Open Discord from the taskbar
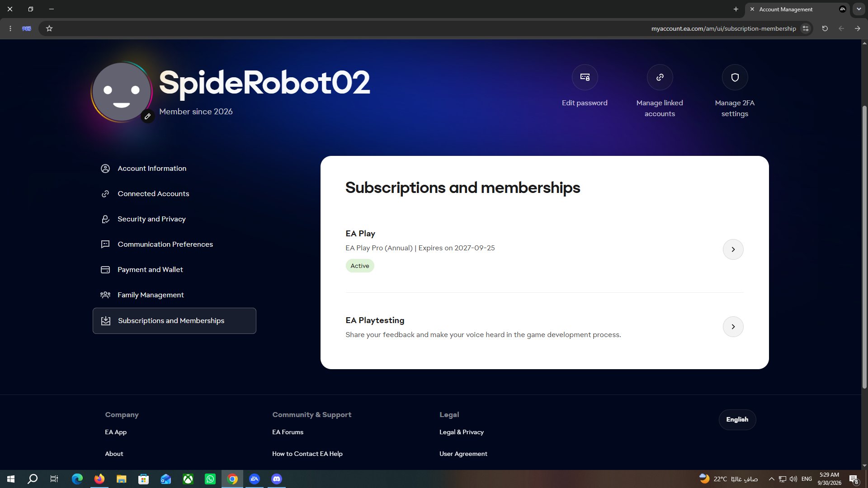Image resolution: width=868 pixels, height=488 pixels. (x=277, y=479)
